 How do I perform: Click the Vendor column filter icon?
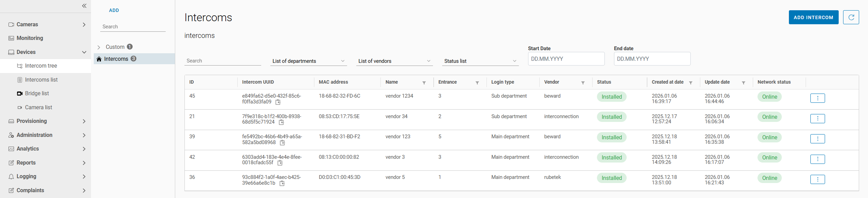[583, 83]
